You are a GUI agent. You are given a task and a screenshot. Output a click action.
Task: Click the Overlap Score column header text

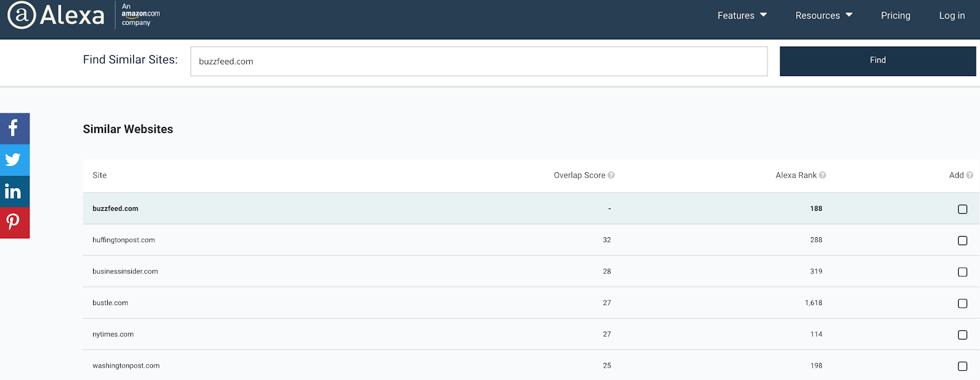tap(579, 175)
